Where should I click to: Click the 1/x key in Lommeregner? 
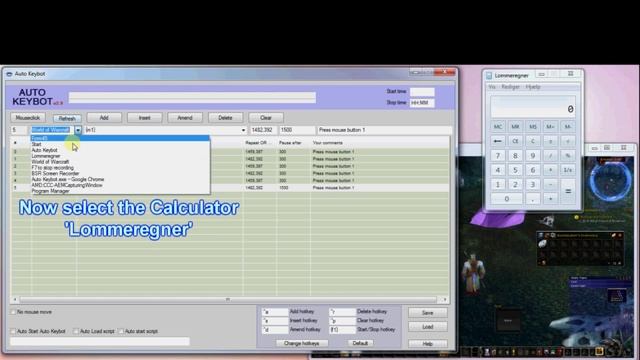[568, 170]
